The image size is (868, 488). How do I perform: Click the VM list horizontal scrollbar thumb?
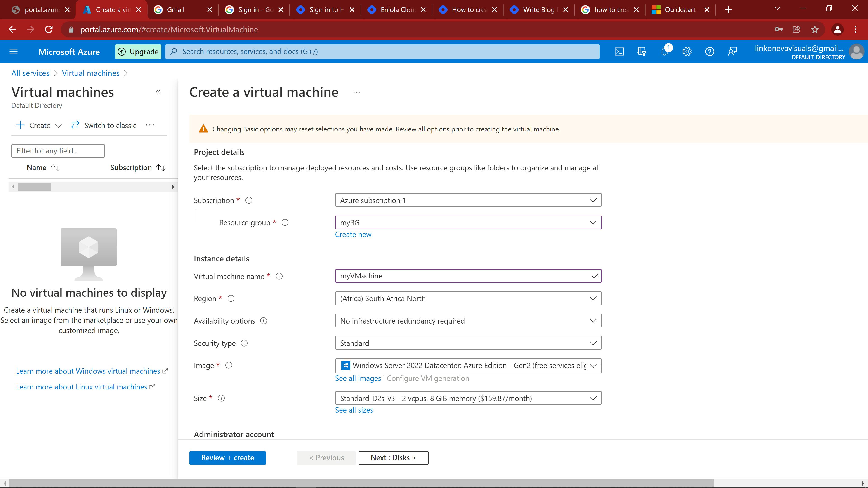(34, 187)
